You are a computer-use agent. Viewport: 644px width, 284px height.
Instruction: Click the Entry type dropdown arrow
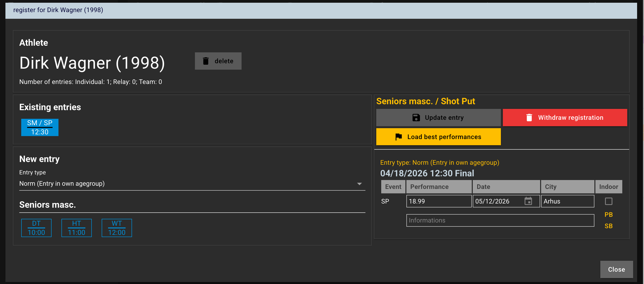359,184
